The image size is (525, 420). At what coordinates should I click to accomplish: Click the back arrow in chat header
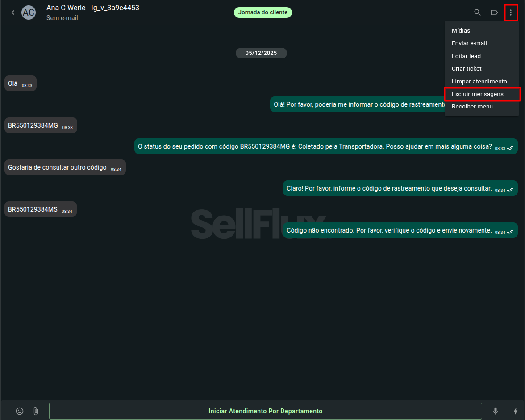coord(13,12)
